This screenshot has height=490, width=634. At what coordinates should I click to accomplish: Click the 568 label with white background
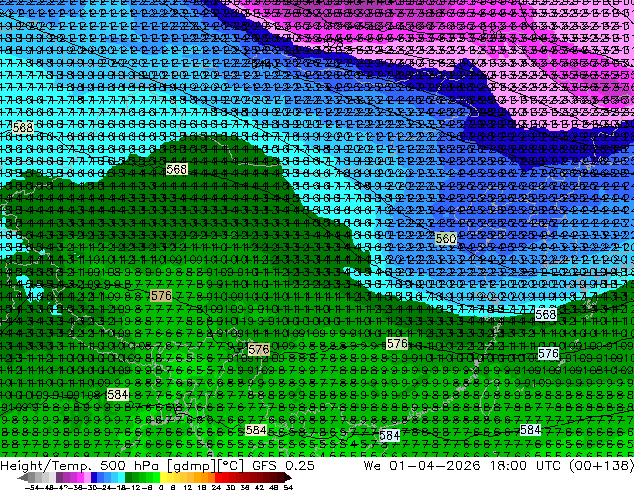[545, 314]
